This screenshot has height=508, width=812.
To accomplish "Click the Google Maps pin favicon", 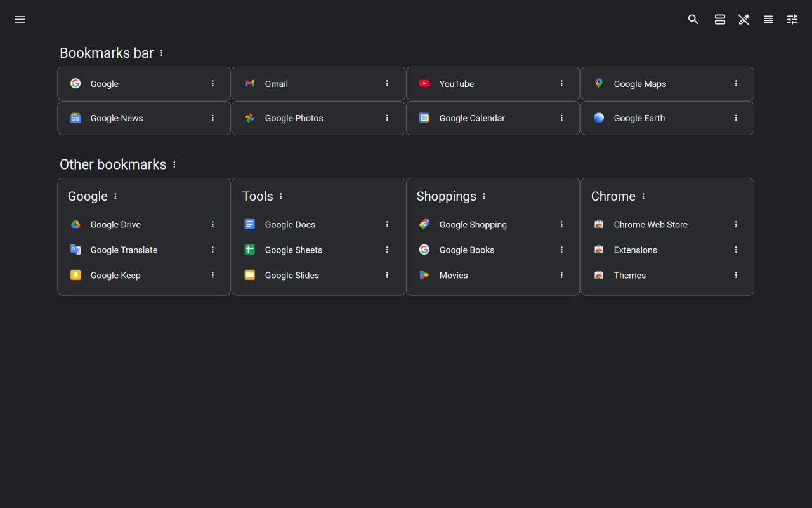I will tap(599, 83).
